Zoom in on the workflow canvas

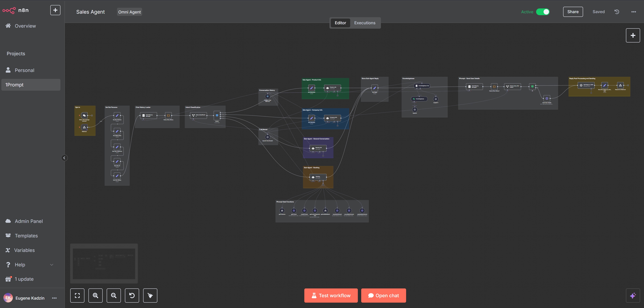click(x=96, y=296)
